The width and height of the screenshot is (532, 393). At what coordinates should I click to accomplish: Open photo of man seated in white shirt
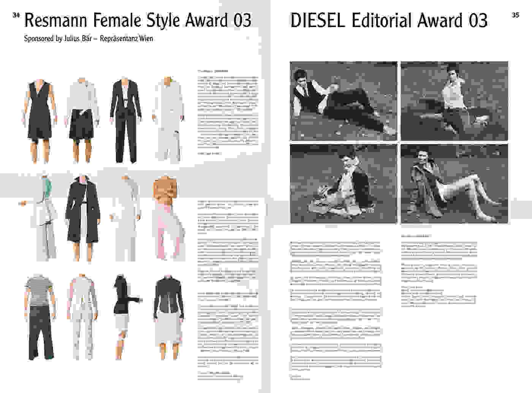click(x=454, y=101)
